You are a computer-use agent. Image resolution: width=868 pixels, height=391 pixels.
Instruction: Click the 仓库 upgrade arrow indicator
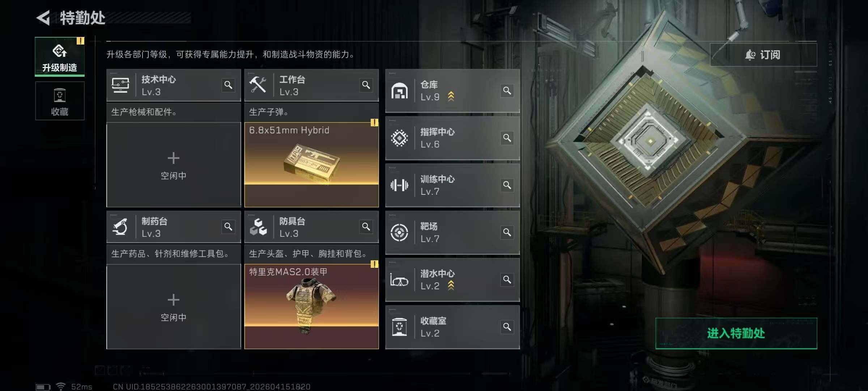(451, 96)
